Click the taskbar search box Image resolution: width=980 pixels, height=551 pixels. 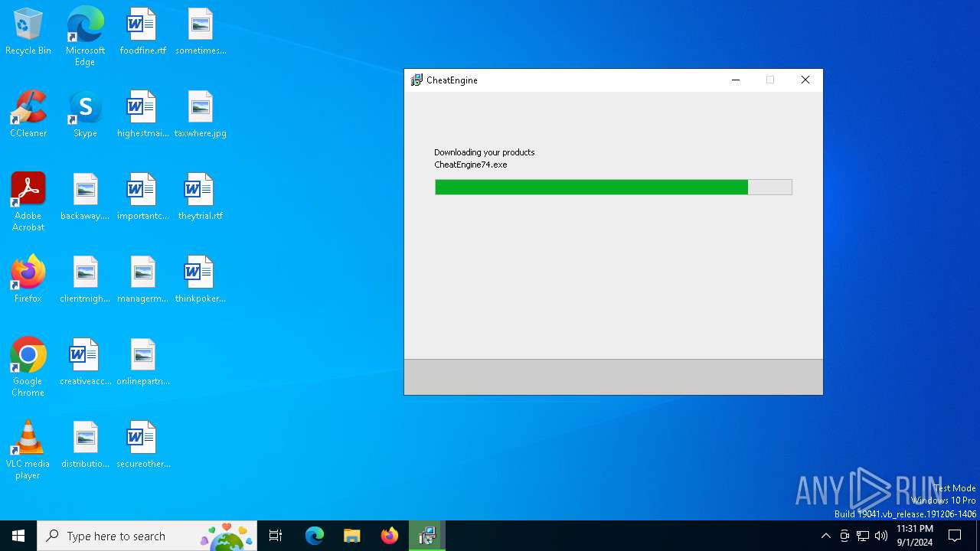[x=147, y=536]
